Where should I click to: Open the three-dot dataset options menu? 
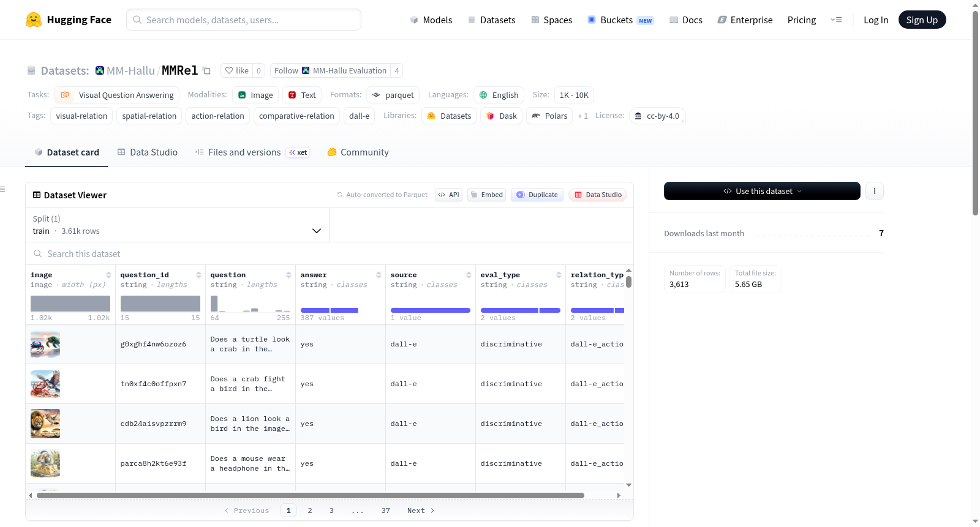point(875,191)
